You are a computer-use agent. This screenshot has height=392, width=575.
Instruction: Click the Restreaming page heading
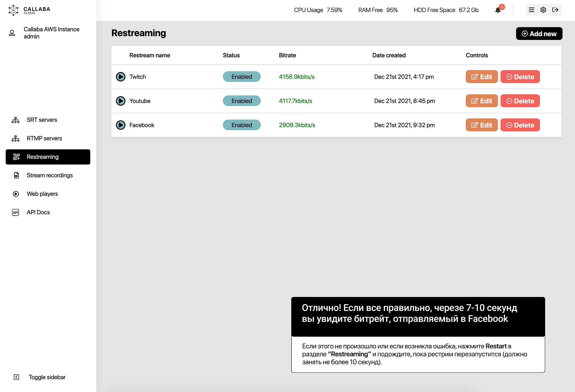click(139, 33)
